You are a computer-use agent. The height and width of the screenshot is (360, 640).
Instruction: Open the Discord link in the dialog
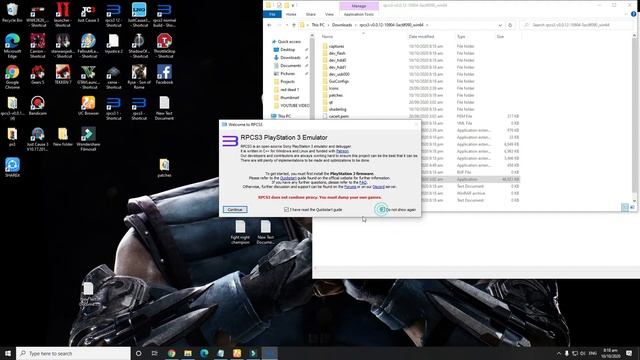pos(378,187)
